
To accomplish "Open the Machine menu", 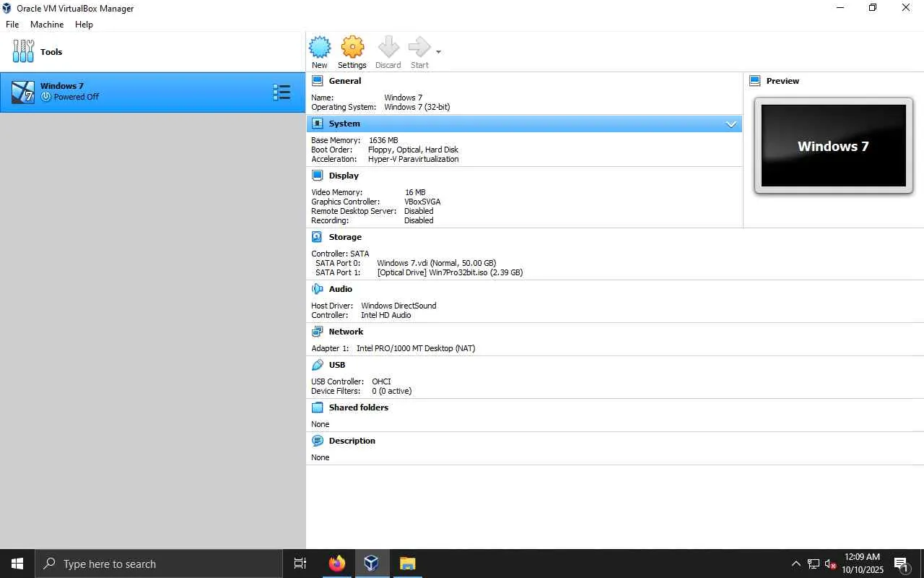I will click(47, 25).
